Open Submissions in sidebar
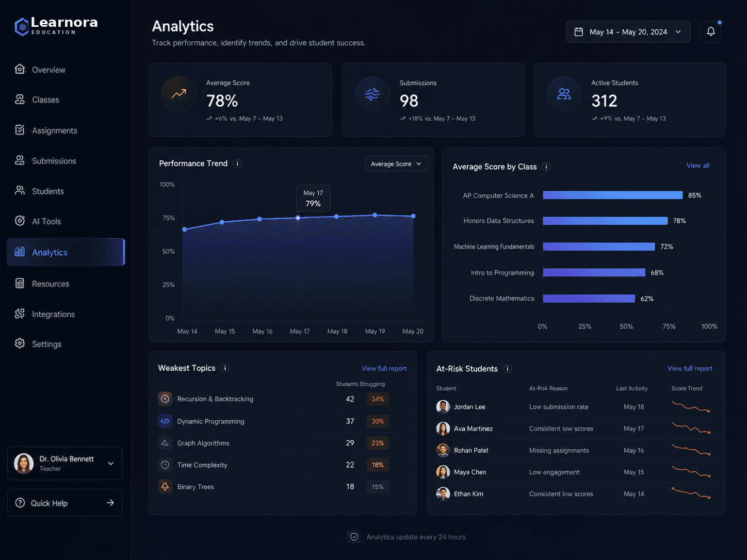 click(66, 161)
